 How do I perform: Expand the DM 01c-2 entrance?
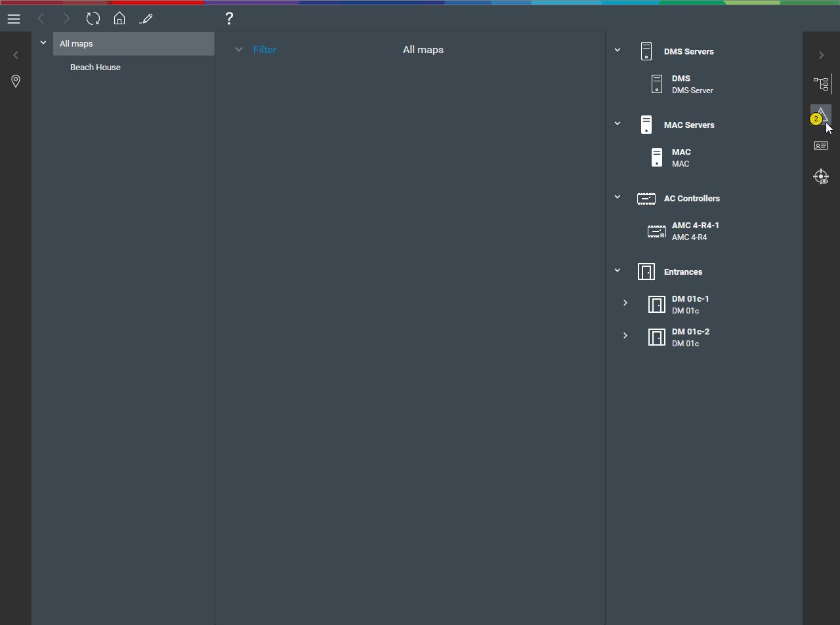tap(625, 336)
